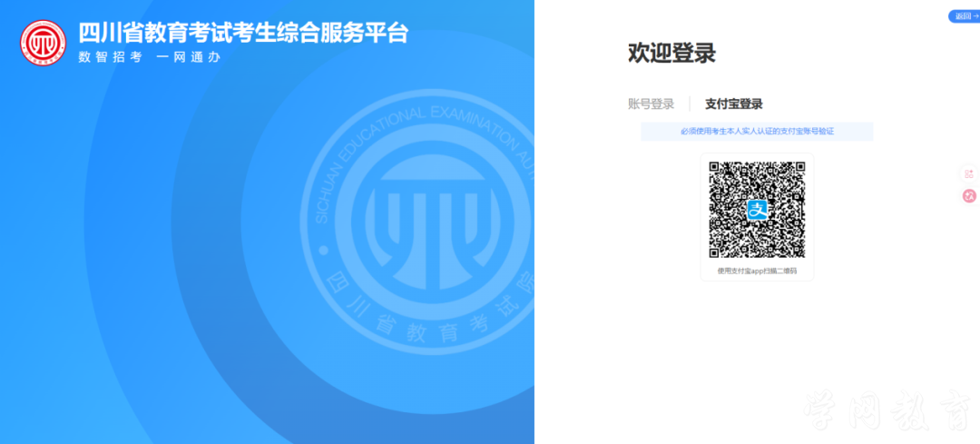Viewport: 980px width, 444px height.
Task: Click the 欢迎登录 heading
Action: coord(671,54)
